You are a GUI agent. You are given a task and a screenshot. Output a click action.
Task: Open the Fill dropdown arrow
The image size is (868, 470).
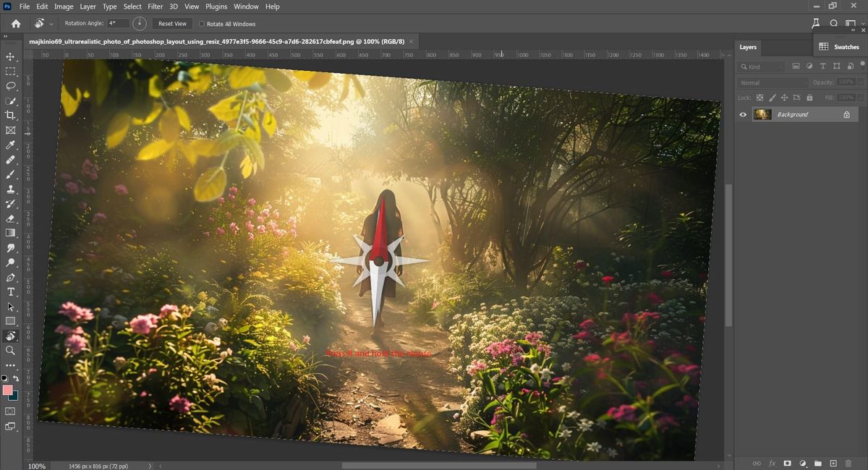[x=861, y=98]
